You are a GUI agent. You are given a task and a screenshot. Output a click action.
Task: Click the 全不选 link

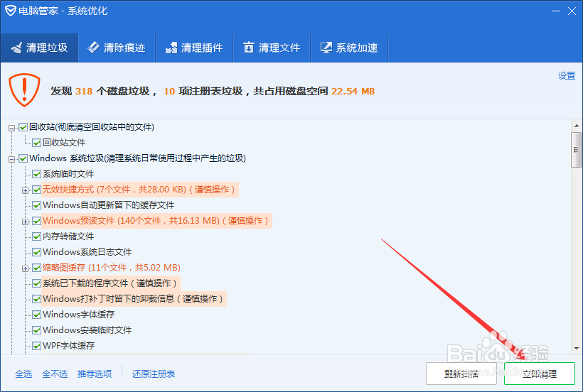pyautogui.click(x=55, y=374)
